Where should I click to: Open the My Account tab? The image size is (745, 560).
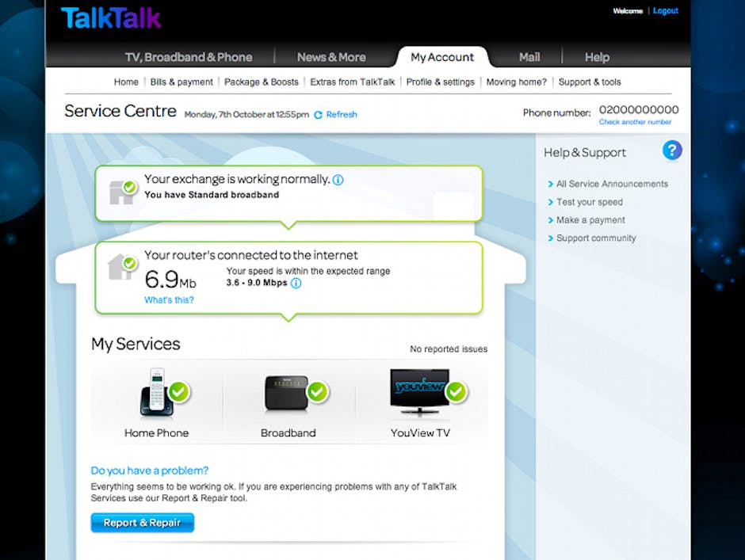[x=441, y=57]
